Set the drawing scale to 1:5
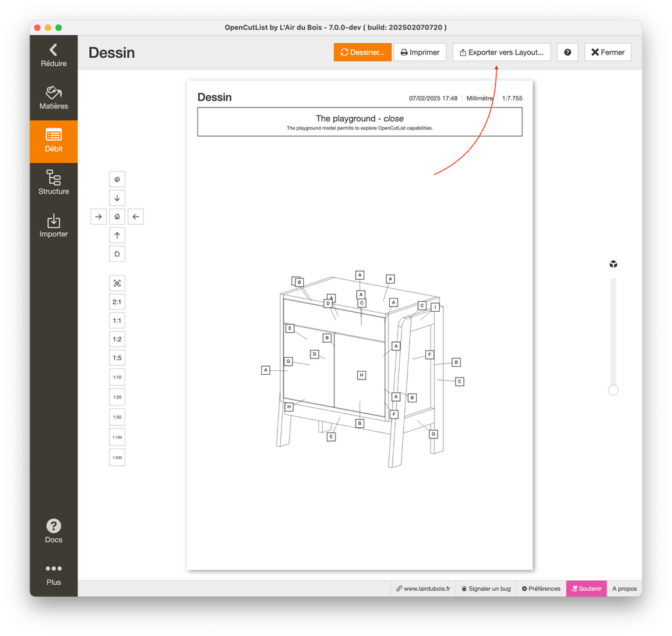Screen dimensions: 672x636 click(117, 358)
